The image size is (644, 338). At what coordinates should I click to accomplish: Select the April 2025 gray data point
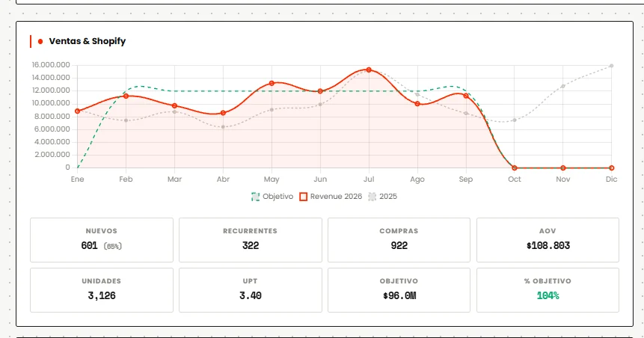(x=223, y=127)
